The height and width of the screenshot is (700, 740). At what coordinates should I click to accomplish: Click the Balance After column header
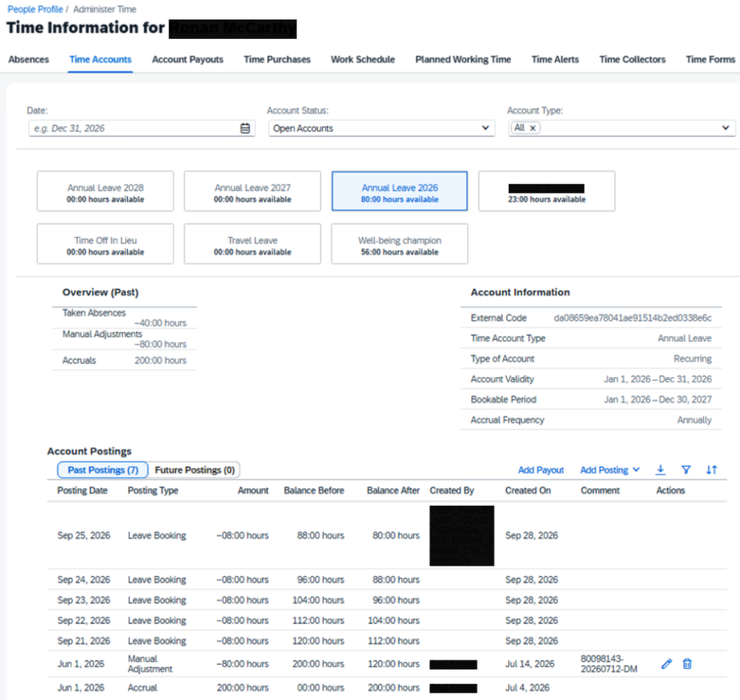pyautogui.click(x=393, y=491)
